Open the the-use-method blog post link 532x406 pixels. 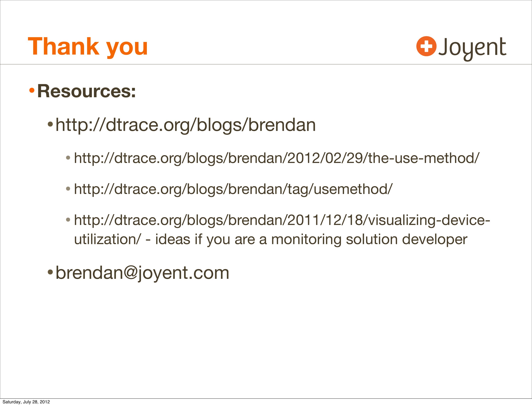[x=276, y=158]
